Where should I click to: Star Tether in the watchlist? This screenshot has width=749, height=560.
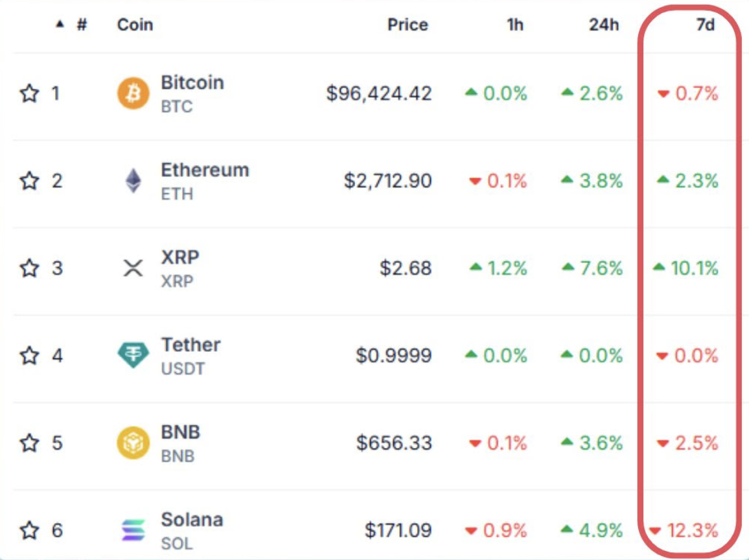coord(29,355)
